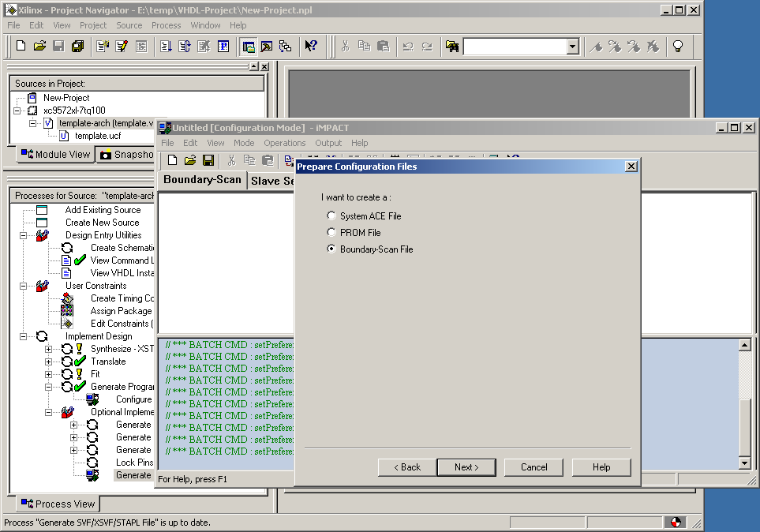Viewport: 760px width, 532px height.
Task: Click the Next button in dialog
Action: tap(466, 467)
